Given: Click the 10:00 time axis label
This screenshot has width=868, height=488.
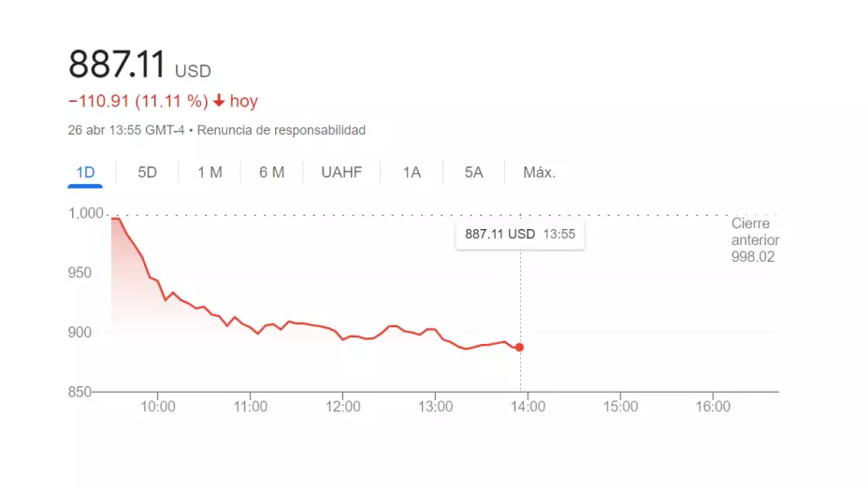Looking at the screenshot, I should pos(158,407).
